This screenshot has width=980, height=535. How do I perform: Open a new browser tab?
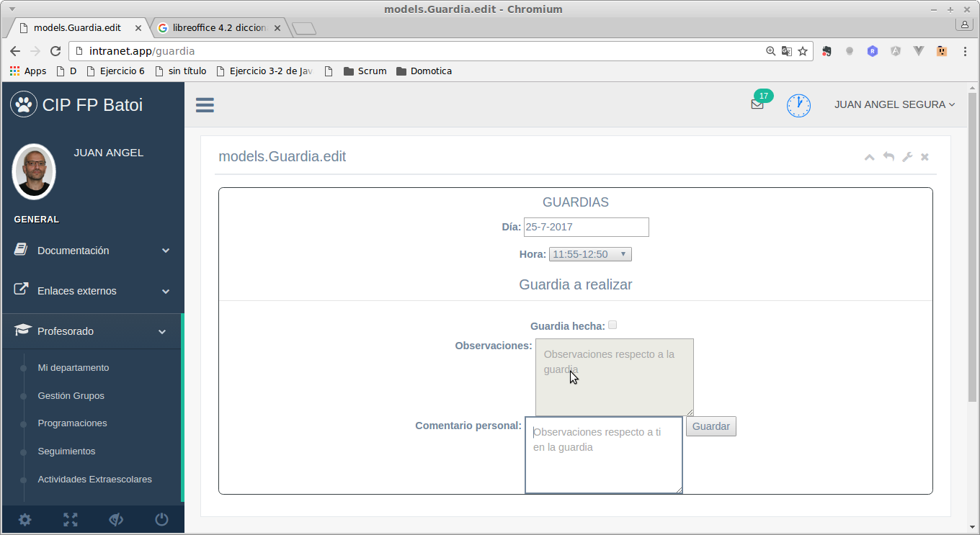[x=304, y=29]
